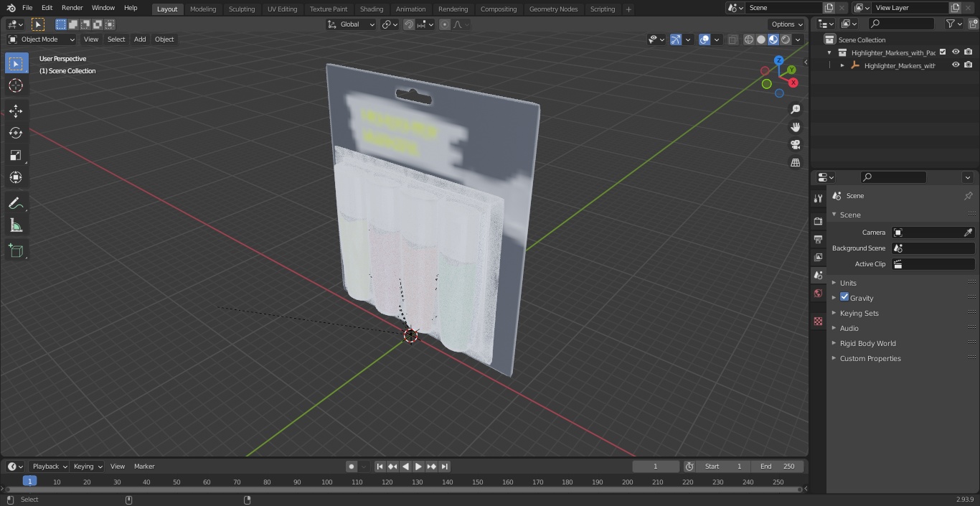
Task: Choose the Move tool
Action: pyautogui.click(x=16, y=111)
